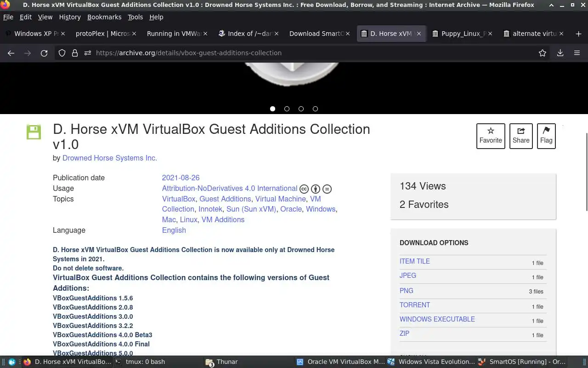Close the Puppy_Linux tab
Viewport: 588px width, 368px height.
coord(490,34)
